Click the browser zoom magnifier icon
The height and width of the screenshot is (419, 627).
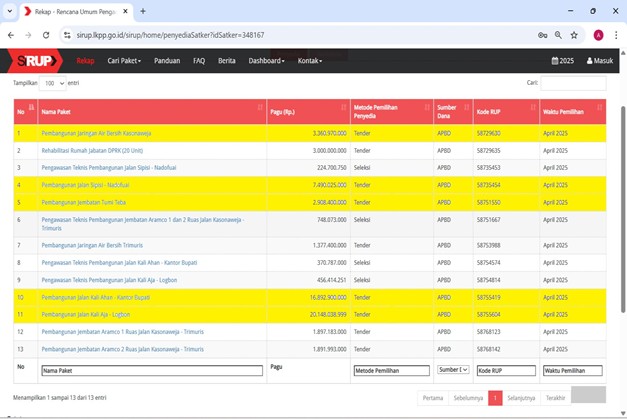coord(558,34)
